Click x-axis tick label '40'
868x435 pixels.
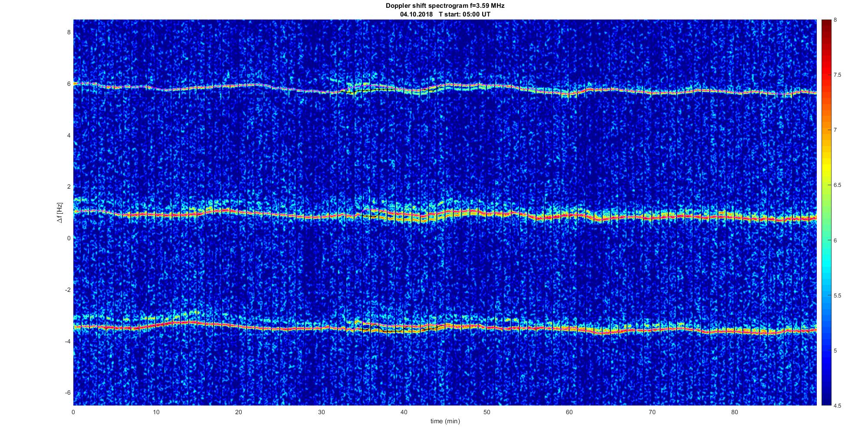tap(404, 412)
